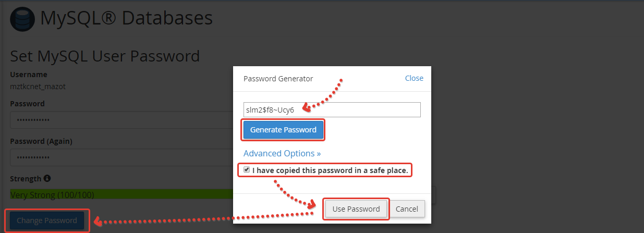This screenshot has width=644, height=233.
Task: Close the Password Generator via Close link
Action: coord(414,78)
